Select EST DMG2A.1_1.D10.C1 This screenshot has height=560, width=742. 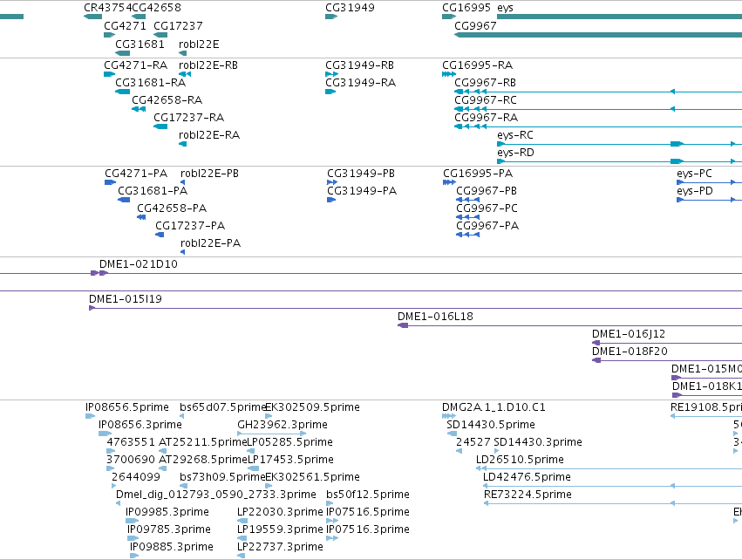pyautogui.click(x=494, y=407)
